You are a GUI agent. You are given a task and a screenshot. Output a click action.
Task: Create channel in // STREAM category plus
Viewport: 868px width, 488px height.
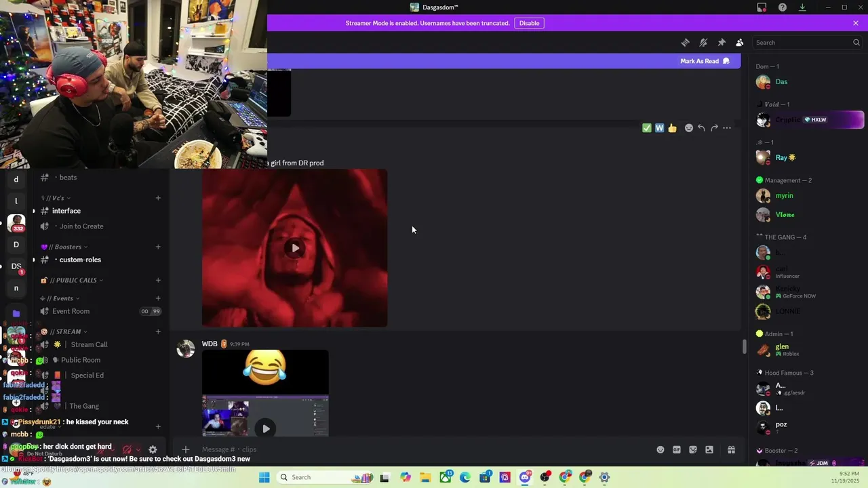click(158, 331)
